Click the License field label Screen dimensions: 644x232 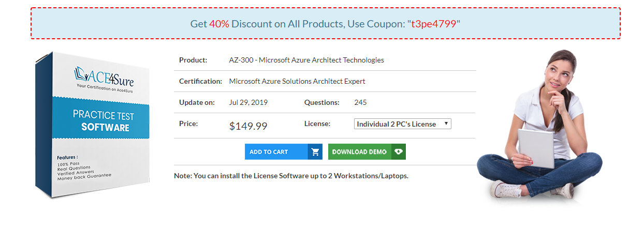pyautogui.click(x=317, y=123)
